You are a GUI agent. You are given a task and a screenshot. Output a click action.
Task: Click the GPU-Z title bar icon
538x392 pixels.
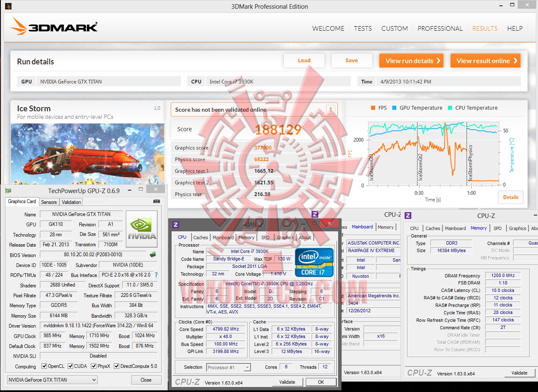8,191
